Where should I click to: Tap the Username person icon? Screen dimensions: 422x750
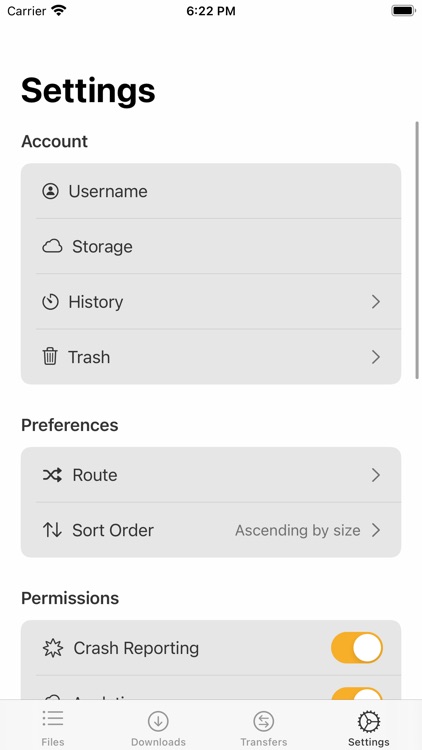pos(50,191)
